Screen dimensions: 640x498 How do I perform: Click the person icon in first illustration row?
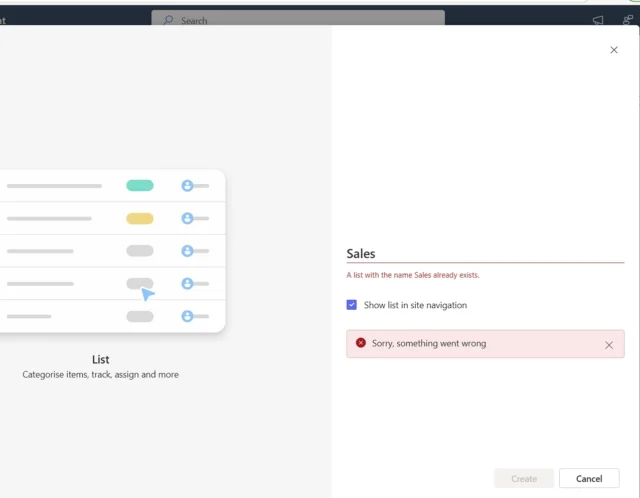[x=187, y=186]
